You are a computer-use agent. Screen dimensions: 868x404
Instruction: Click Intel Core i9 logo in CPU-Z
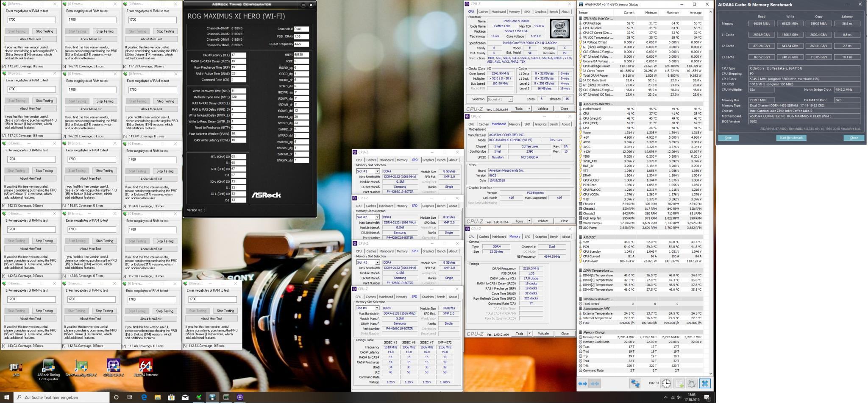click(560, 29)
